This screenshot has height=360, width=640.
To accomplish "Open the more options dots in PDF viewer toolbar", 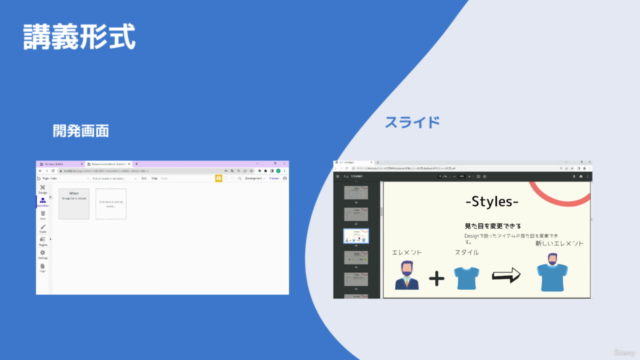I will (588, 176).
